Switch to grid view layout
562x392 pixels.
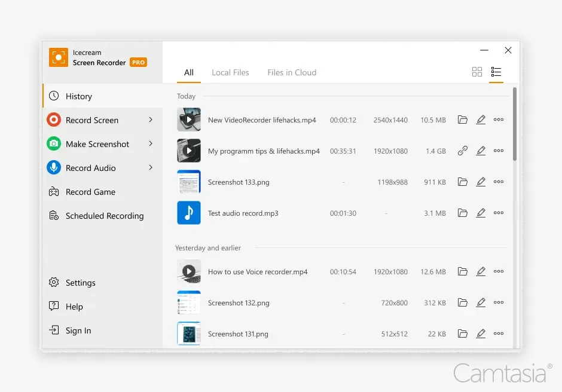pyautogui.click(x=477, y=72)
